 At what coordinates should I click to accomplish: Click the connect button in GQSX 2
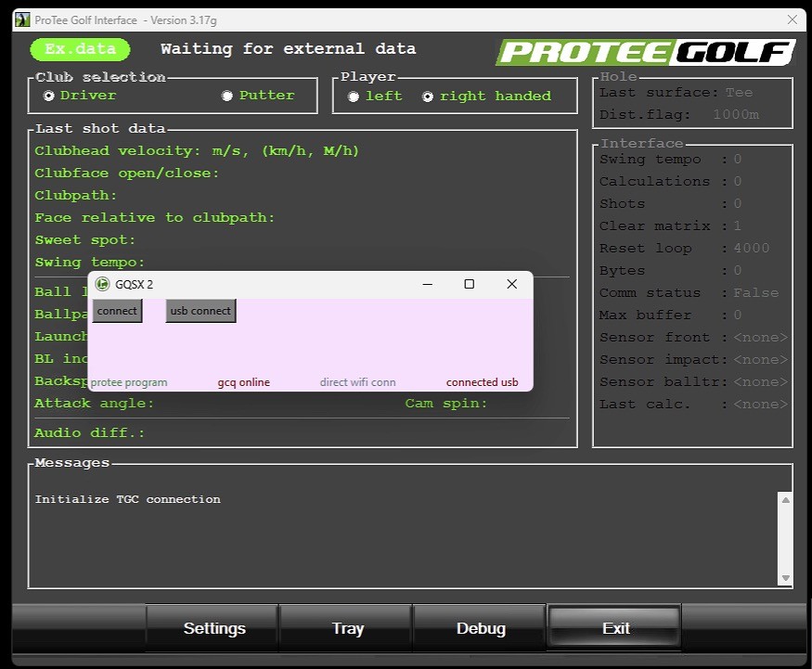tap(117, 311)
